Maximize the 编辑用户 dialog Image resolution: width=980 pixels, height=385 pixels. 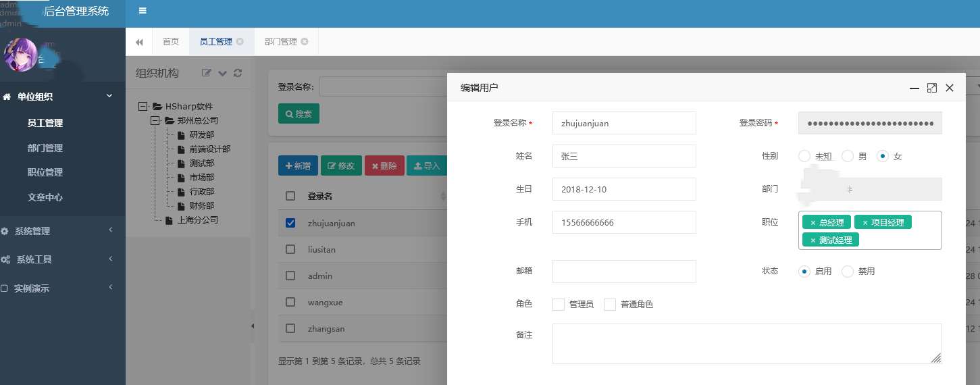coord(932,88)
